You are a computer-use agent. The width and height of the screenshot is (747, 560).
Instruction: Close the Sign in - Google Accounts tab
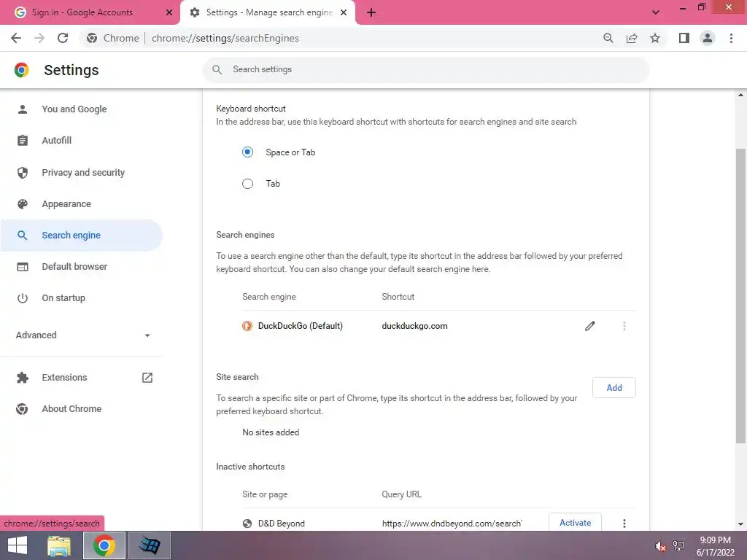(169, 12)
